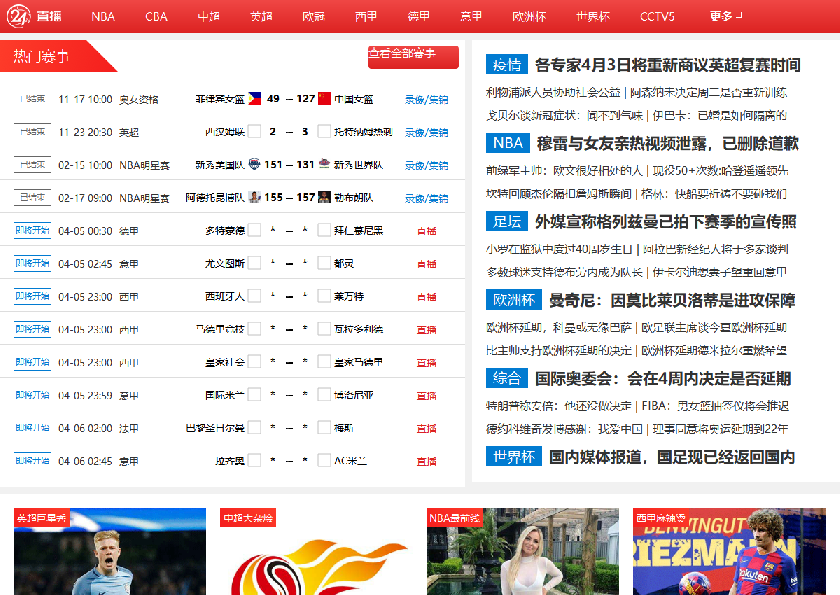This screenshot has width=840, height=595.
Task: Open 欧冠 in the top navigation
Action: coord(314,17)
